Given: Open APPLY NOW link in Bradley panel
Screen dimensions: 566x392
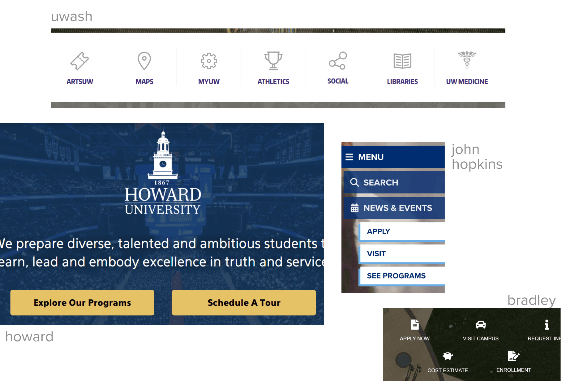Looking at the screenshot, I should (415, 339).
